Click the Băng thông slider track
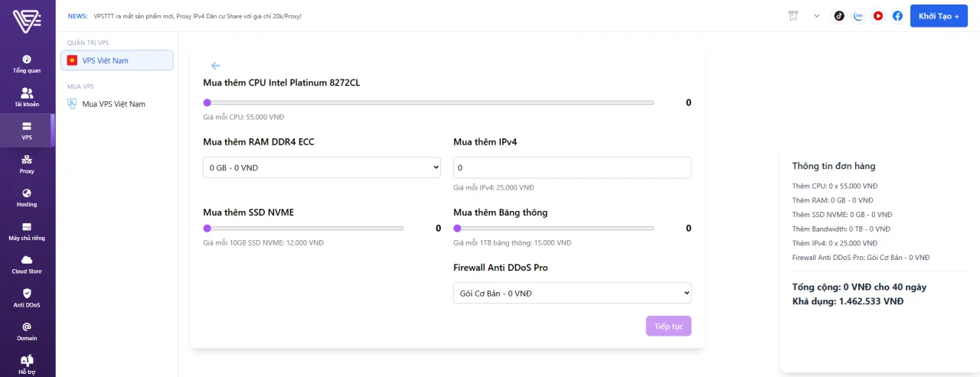The width and height of the screenshot is (980, 377). (554, 228)
